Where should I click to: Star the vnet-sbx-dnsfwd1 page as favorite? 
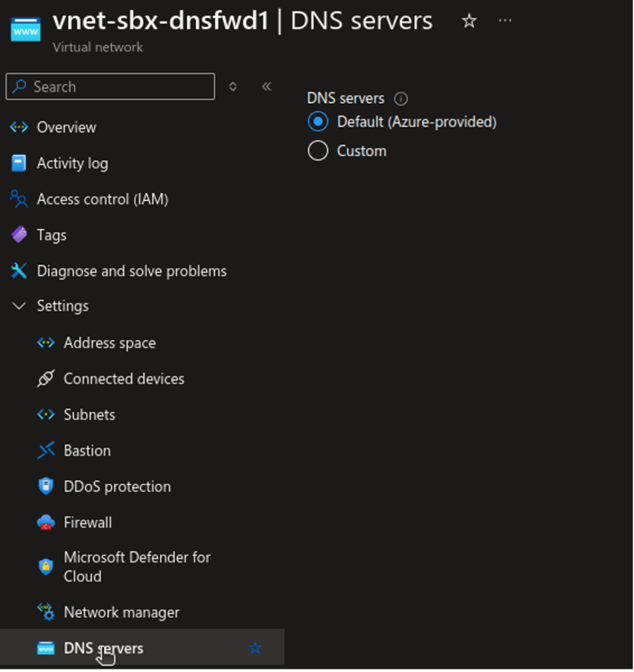point(469,20)
